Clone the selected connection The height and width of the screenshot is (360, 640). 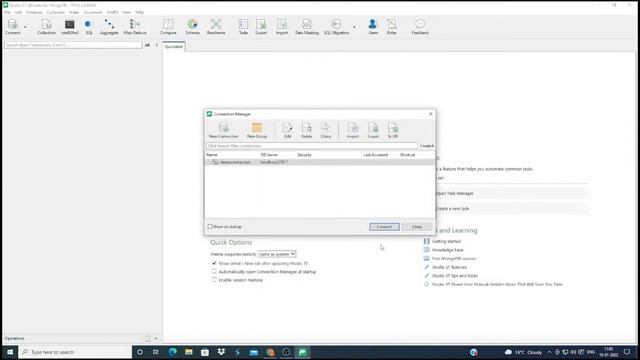tap(325, 131)
